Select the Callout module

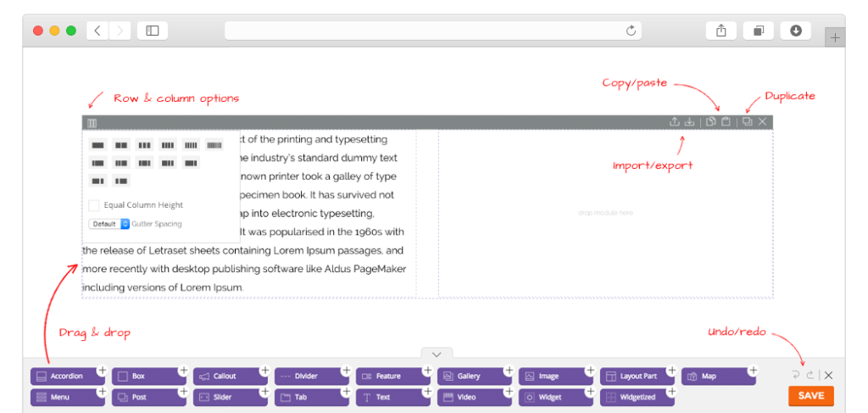coord(230,377)
